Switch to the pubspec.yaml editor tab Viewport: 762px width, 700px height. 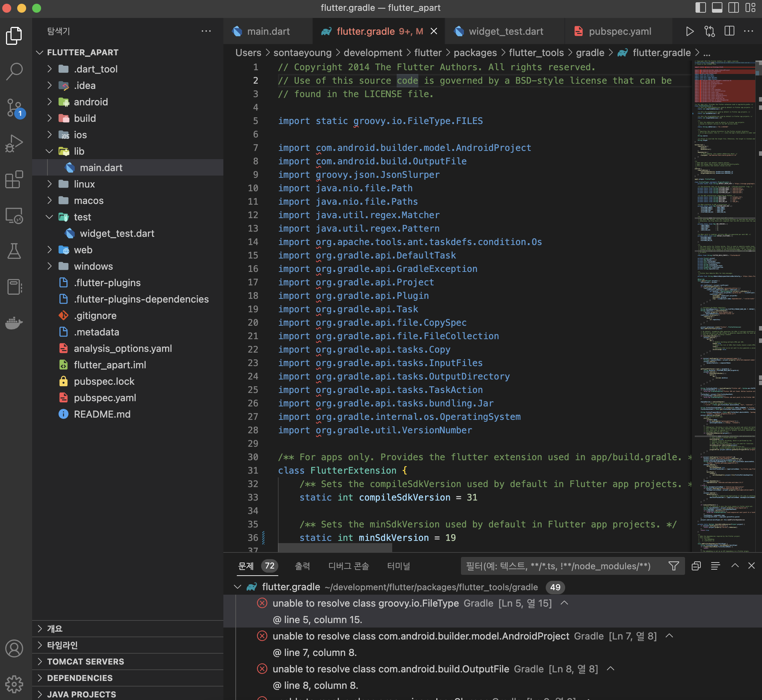tap(619, 31)
